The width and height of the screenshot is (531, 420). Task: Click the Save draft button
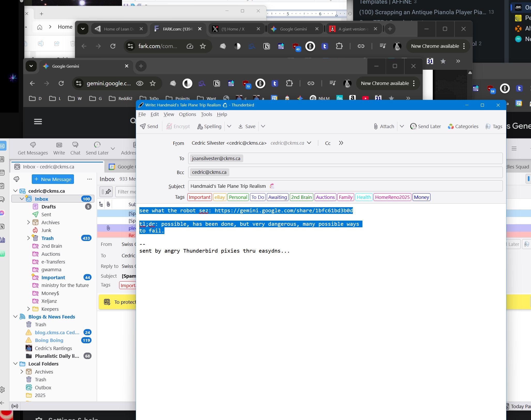(247, 126)
